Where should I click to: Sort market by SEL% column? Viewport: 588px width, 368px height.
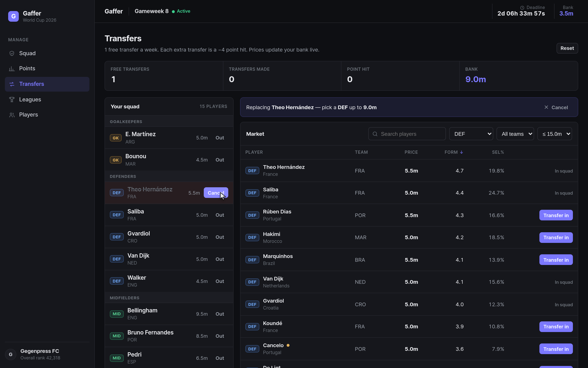click(x=498, y=152)
